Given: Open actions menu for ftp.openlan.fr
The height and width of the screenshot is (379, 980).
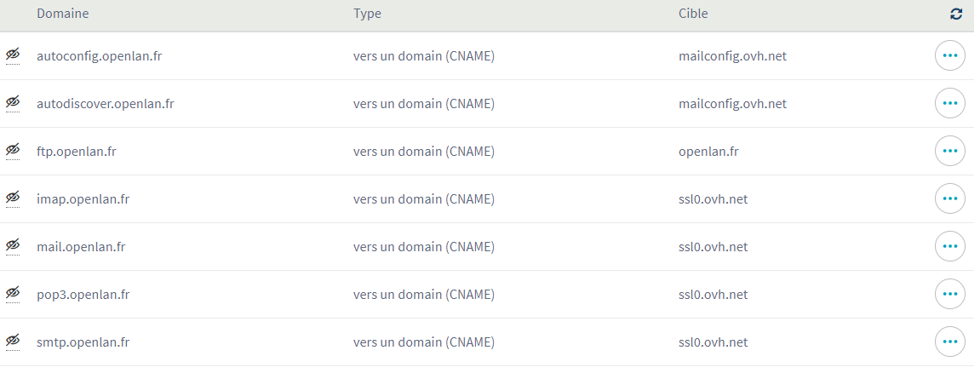Looking at the screenshot, I should click(950, 152).
